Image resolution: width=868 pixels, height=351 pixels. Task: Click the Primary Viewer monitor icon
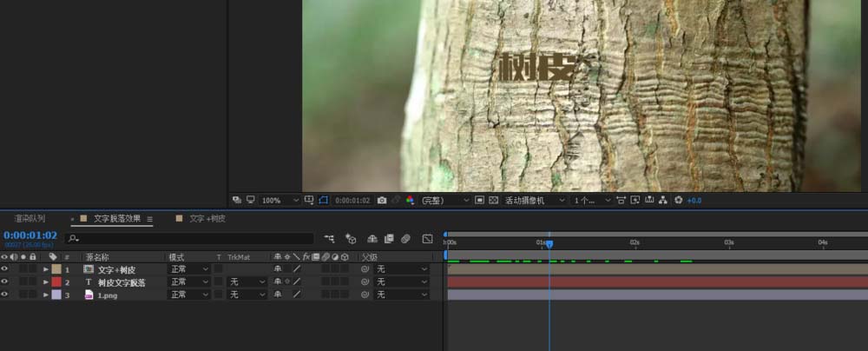[251, 200]
